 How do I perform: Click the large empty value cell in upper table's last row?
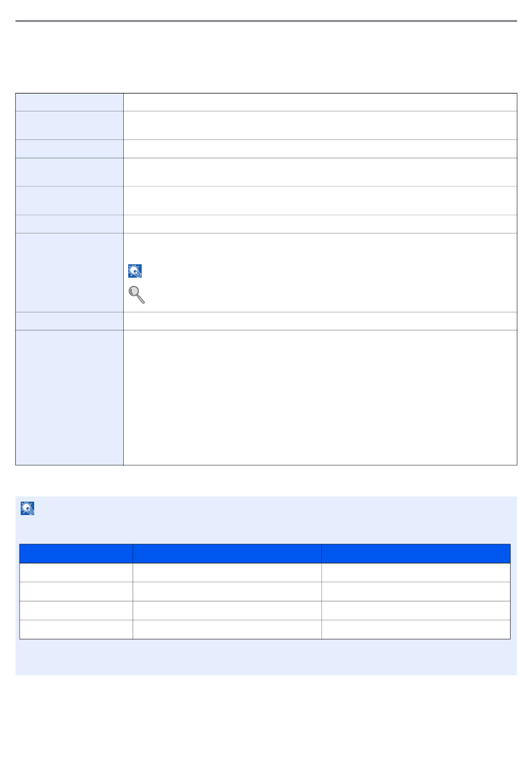[320, 397]
